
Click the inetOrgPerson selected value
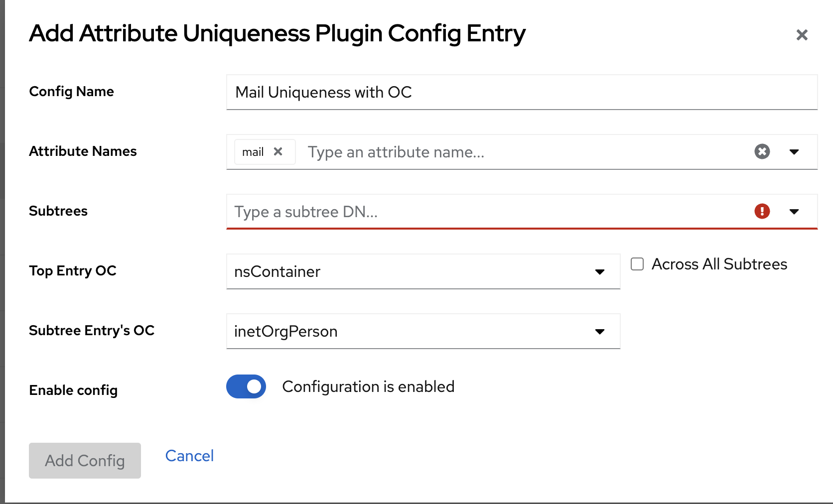pos(286,331)
